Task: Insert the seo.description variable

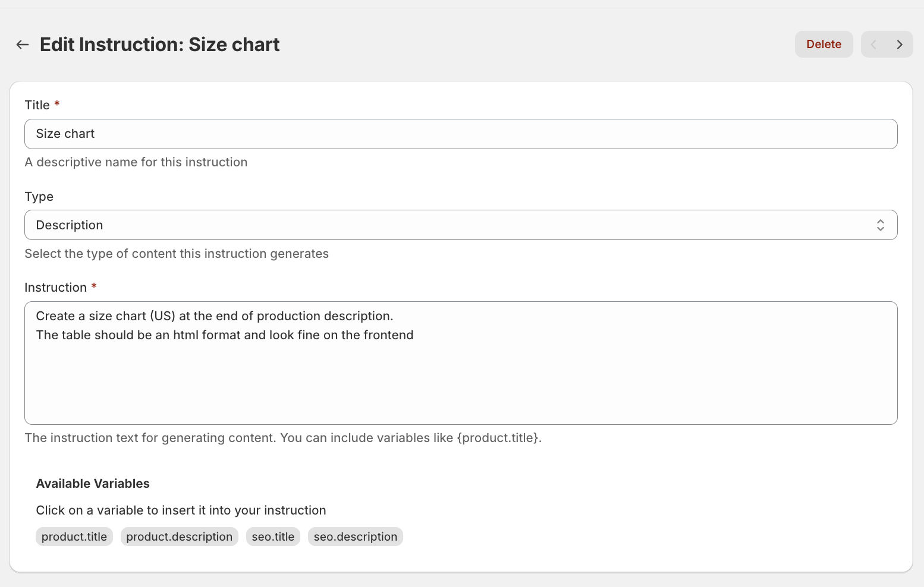Action: (355, 536)
